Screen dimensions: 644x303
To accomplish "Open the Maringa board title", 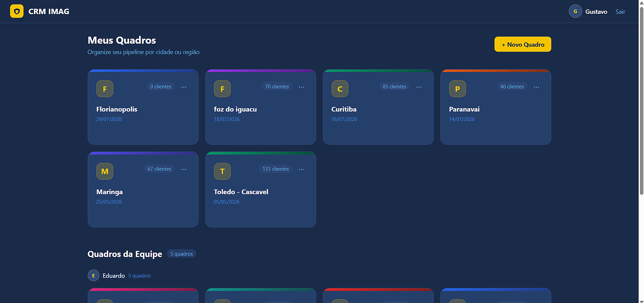I will (x=110, y=192).
